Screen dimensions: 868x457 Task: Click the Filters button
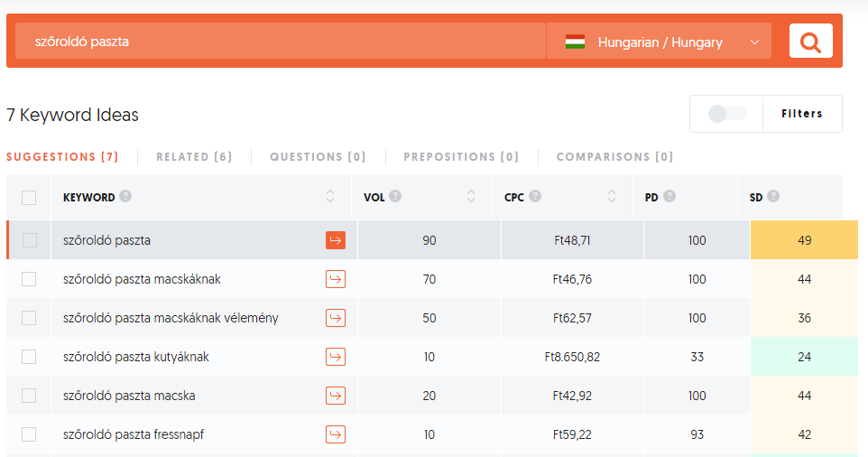tap(802, 114)
